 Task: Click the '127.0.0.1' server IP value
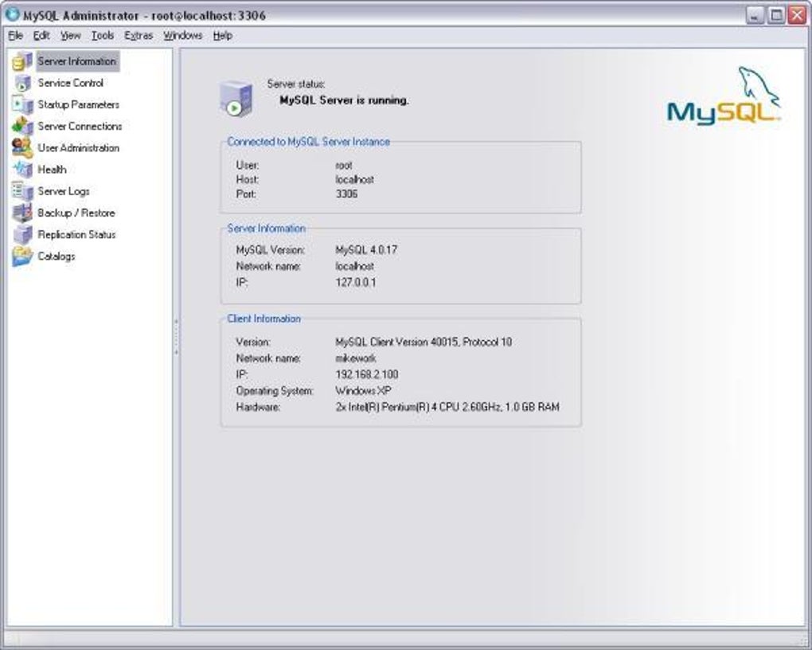pos(356,283)
